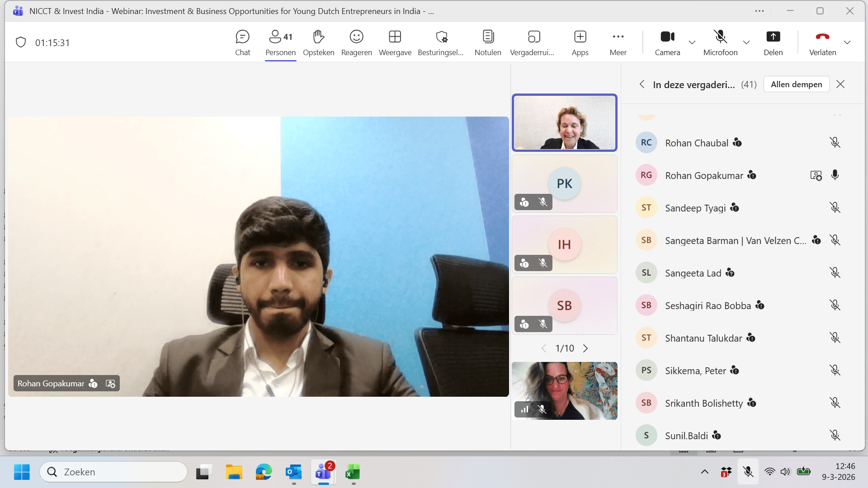Expand the Microfoon options dropdown arrow
The height and width of the screenshot is (488, 868).
point(746,42)
